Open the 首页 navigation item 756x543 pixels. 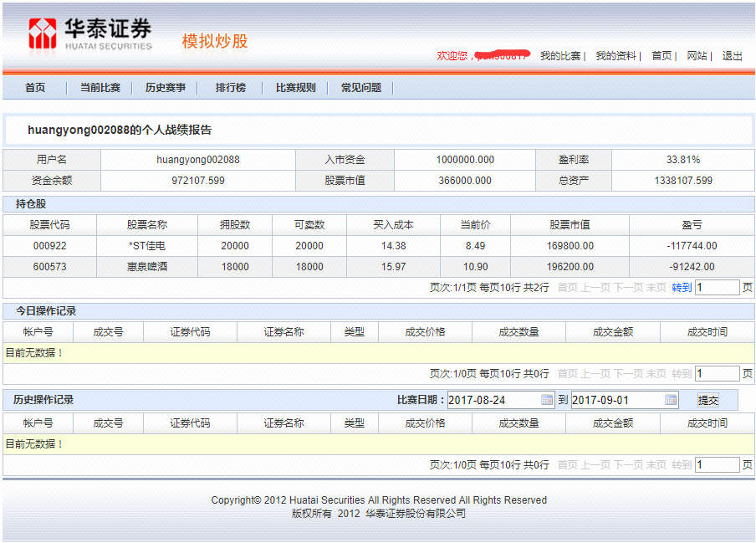point(34,87)
